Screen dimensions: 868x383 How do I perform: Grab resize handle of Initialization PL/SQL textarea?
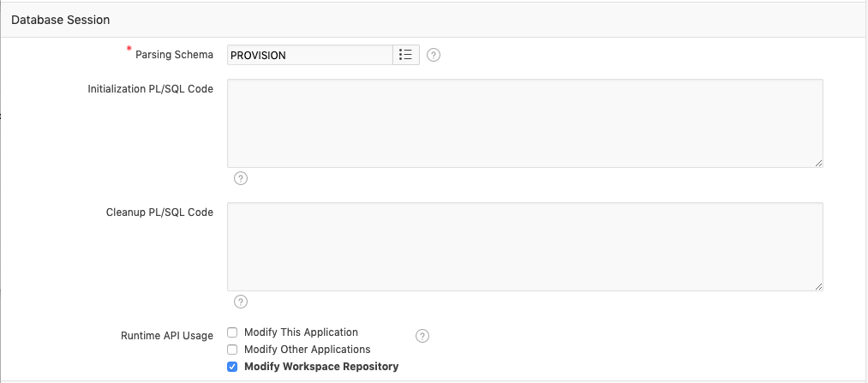pyautogui.click(x=818, y=162)
